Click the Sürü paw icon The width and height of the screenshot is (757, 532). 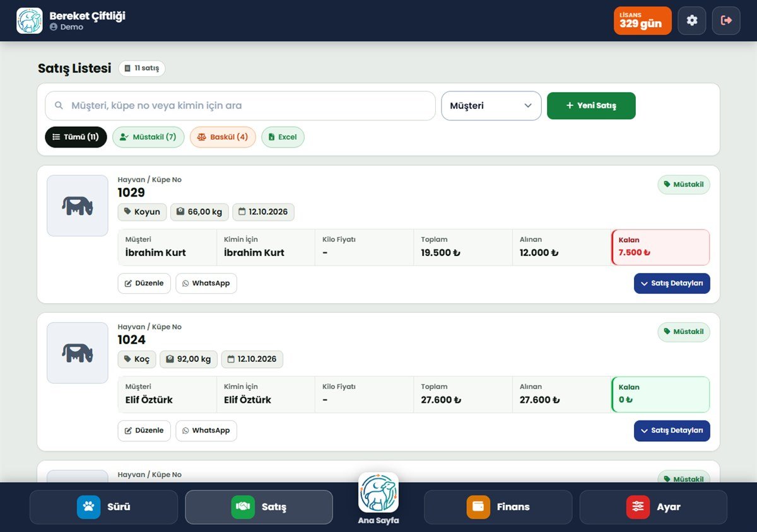(x=88, y=507)
